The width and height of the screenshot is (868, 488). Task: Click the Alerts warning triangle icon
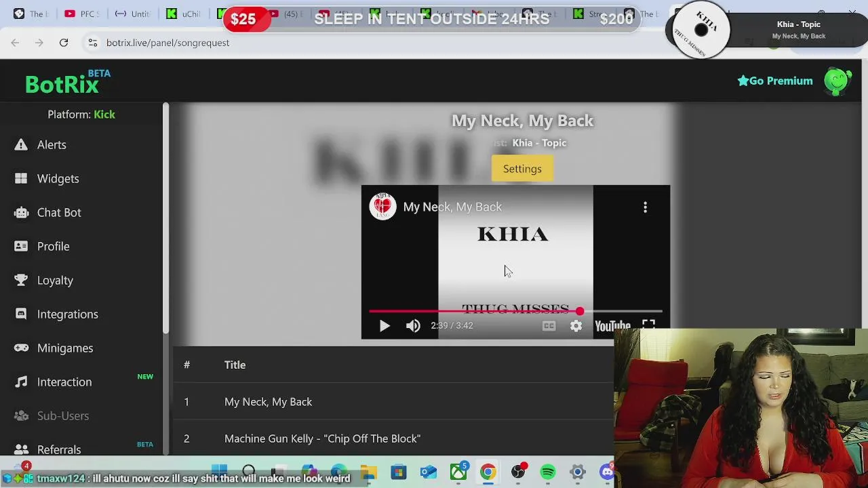point(21,144)
